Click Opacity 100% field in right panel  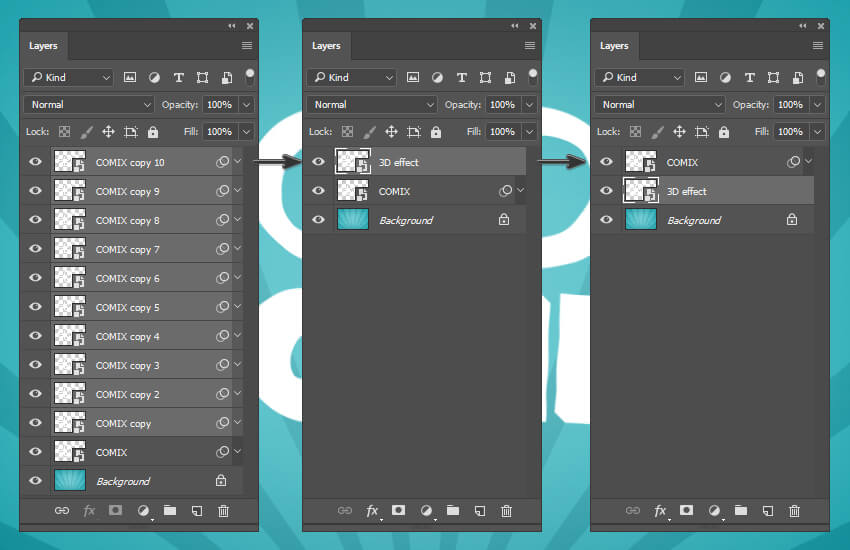(790, 105)
